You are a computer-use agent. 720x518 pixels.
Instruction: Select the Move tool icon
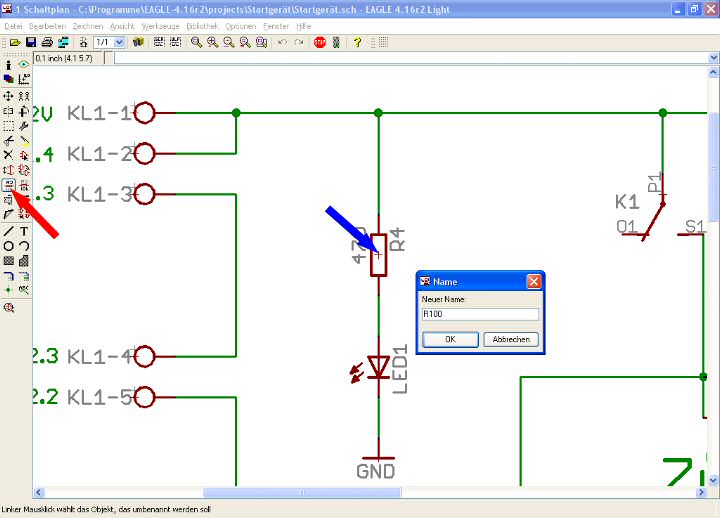[x=9, y=95]
